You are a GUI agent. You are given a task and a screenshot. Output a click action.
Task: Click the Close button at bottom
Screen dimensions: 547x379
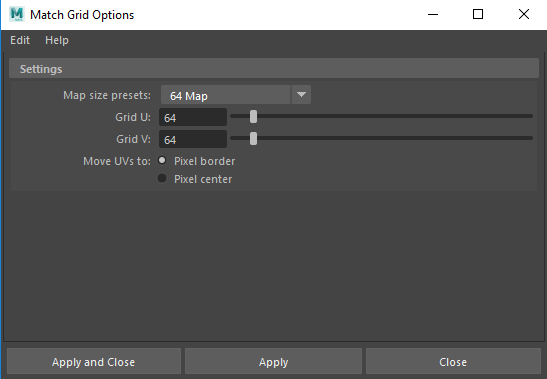coord(453,362)
